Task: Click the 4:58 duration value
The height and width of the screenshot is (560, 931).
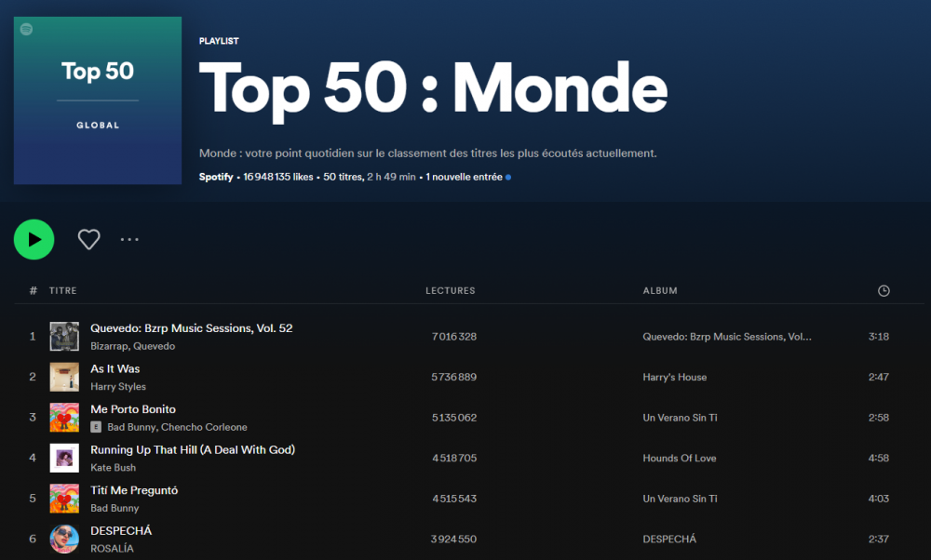Action: [879, 458]
